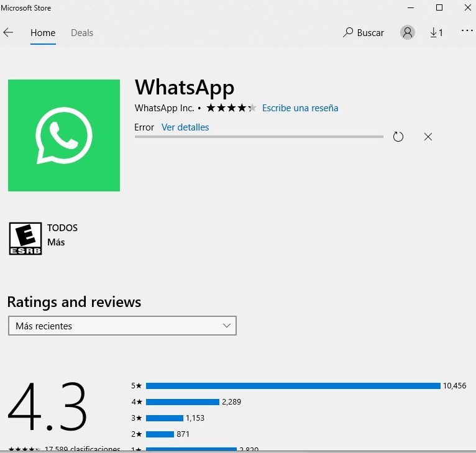Click the 1,153 three-star count
Viewport: 476px width, 453px height.
point(195,418)
